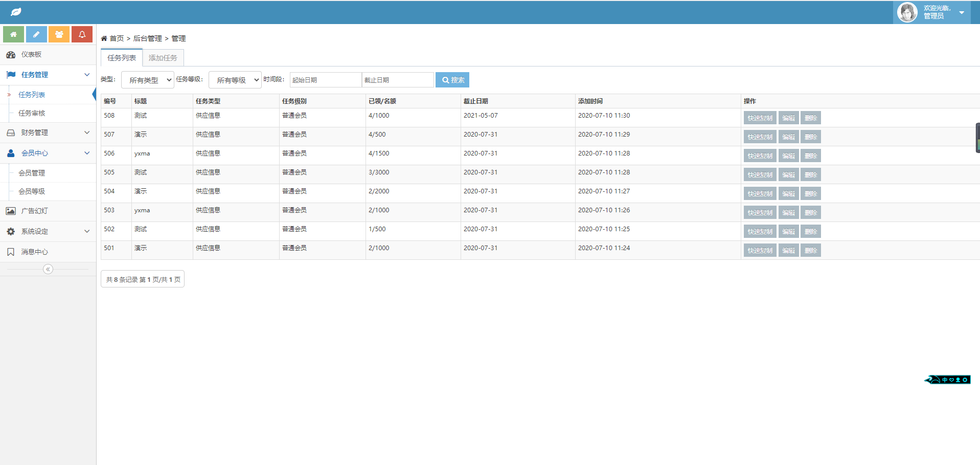Open the 所有等级 task level dropdown
Screen dimensions: 980x465
click(235, 80)
